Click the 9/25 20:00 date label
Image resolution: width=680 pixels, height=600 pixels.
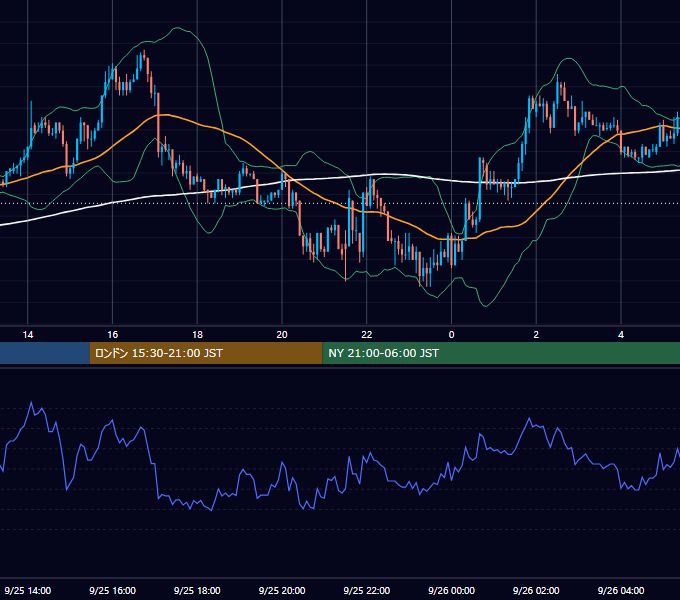coord(282,590)
